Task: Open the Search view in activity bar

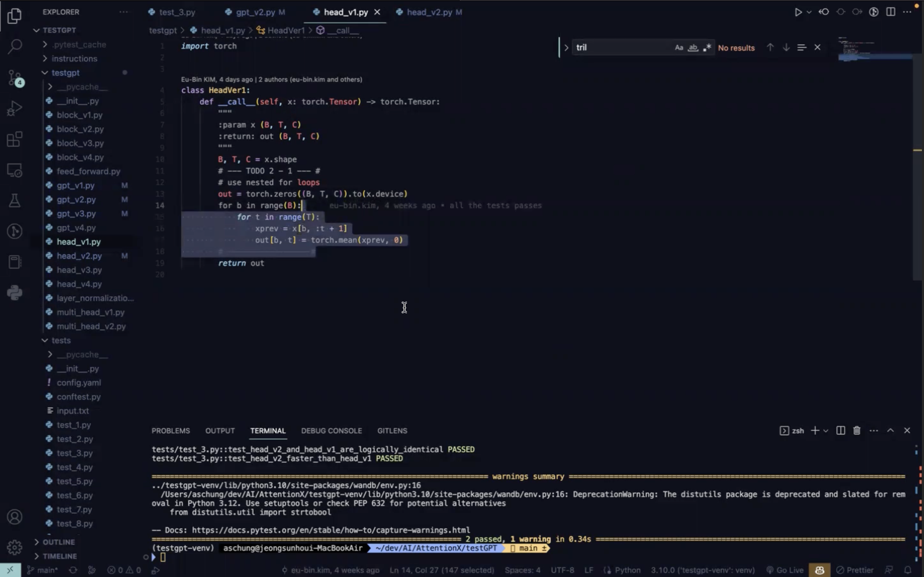Action: pyautogui.click(x=14, y=46)
